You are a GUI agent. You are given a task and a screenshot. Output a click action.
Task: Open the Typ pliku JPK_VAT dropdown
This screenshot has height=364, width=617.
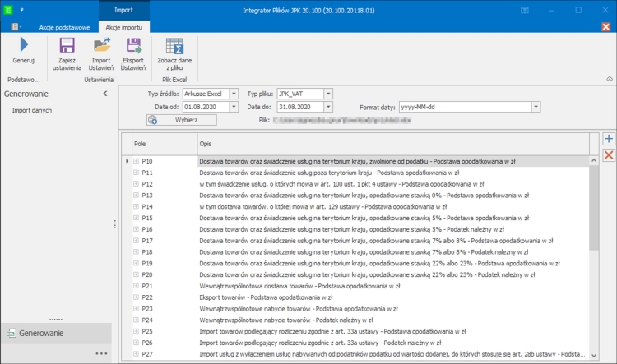(328, 94)
